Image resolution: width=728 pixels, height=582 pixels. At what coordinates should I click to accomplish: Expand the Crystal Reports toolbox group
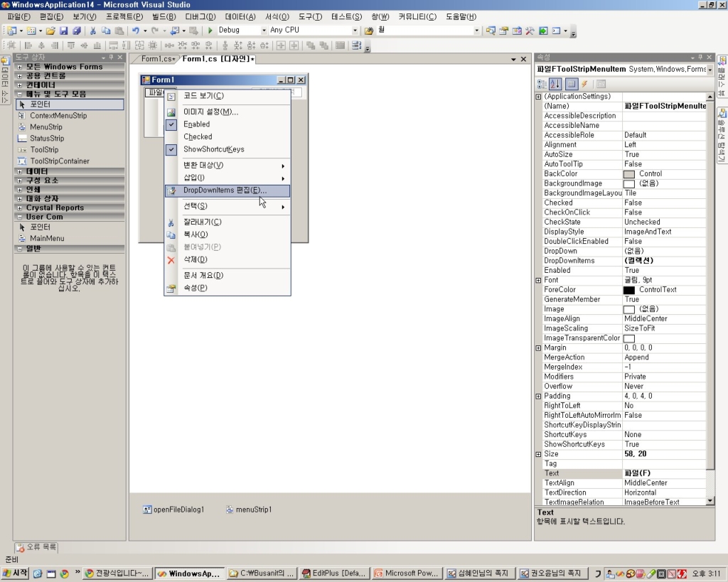point(19,208)
